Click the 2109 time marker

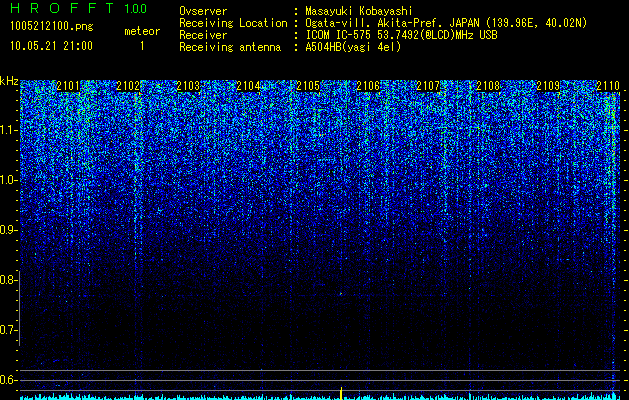point(548,85)
